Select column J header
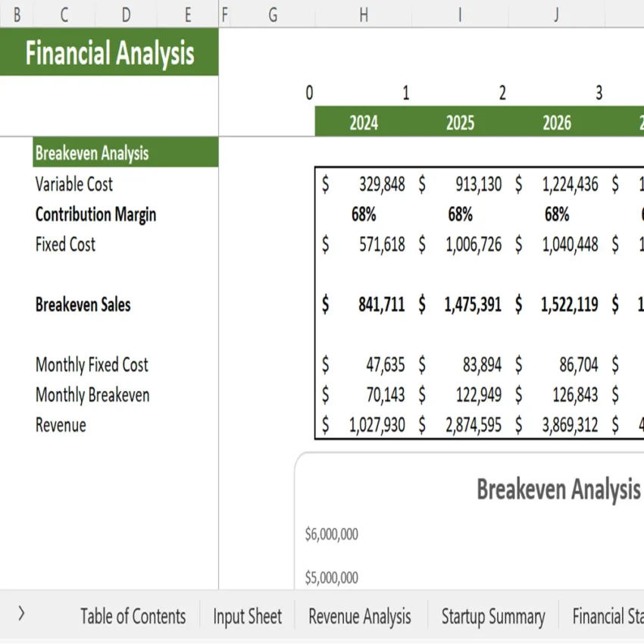Viewport: 644px width, 644px height. pos(555,14)
